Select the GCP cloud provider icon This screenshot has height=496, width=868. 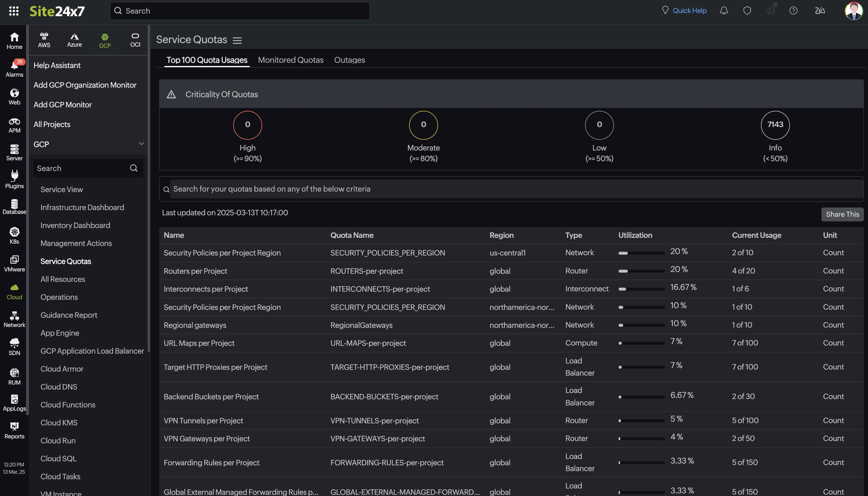104,41
